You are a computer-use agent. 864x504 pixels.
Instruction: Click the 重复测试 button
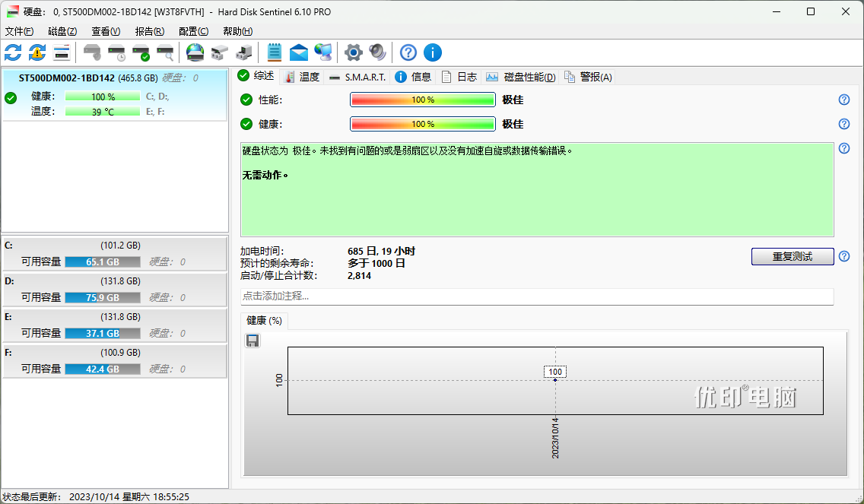793,257
